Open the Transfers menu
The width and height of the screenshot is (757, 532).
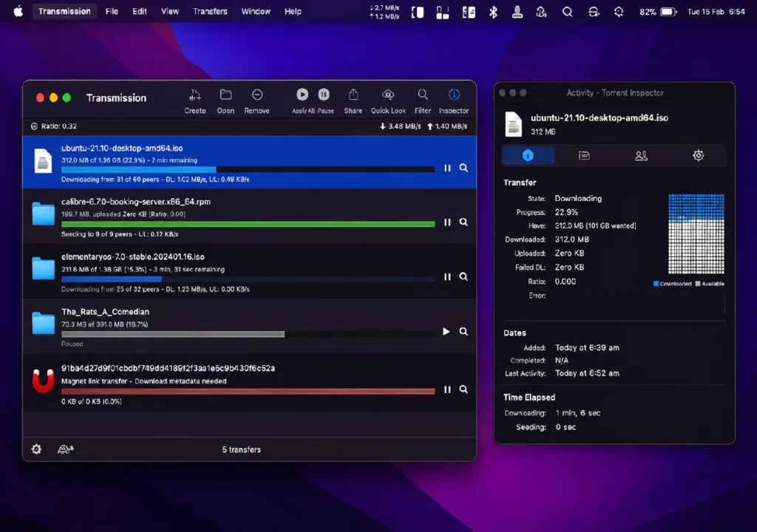(x=210, y=11)
